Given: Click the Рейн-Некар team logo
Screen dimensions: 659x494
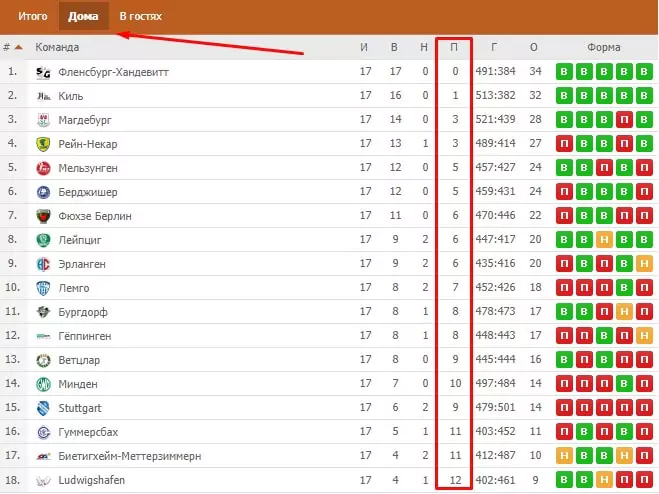Looking at the screenshot, I should point(43,145).
